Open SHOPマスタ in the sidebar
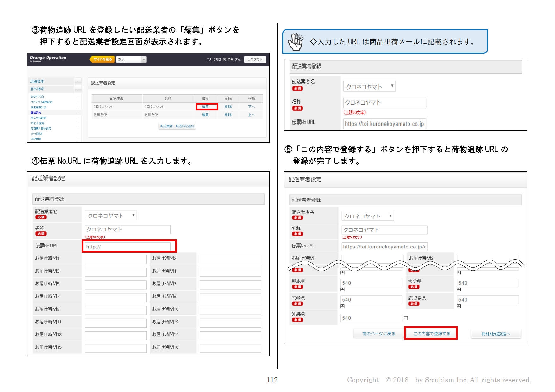 tap(37, 97)
